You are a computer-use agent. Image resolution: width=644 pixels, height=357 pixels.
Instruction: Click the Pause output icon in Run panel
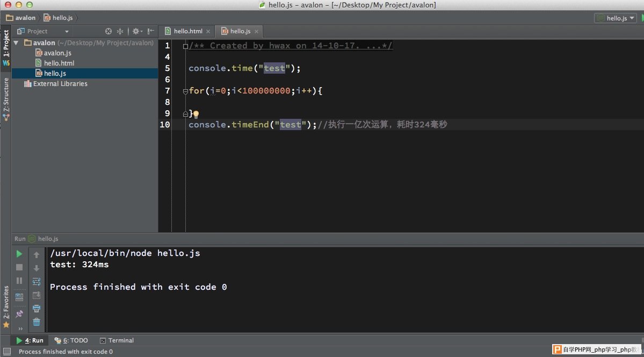pos(19,281)
